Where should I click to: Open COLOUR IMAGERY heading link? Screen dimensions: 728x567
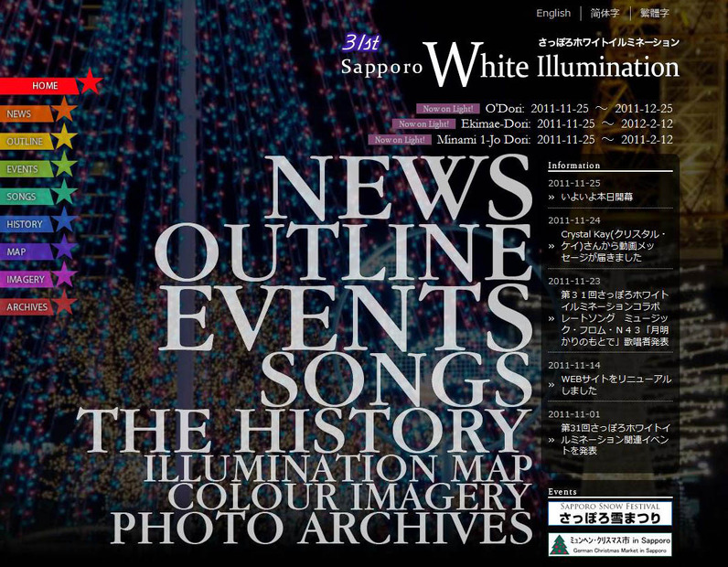(x=350, y=496)
